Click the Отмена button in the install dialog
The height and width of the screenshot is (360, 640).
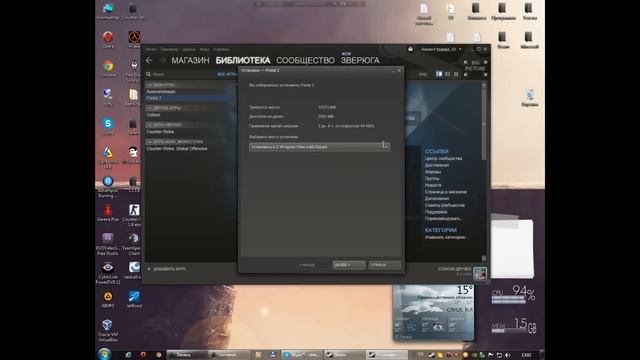coord(384,265)
